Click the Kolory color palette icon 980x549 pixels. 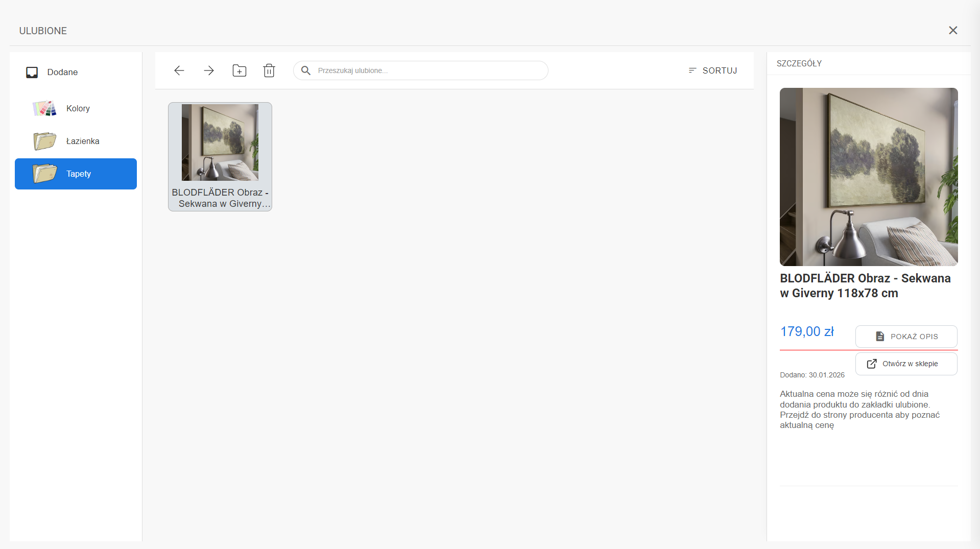(x=44, y=108)
